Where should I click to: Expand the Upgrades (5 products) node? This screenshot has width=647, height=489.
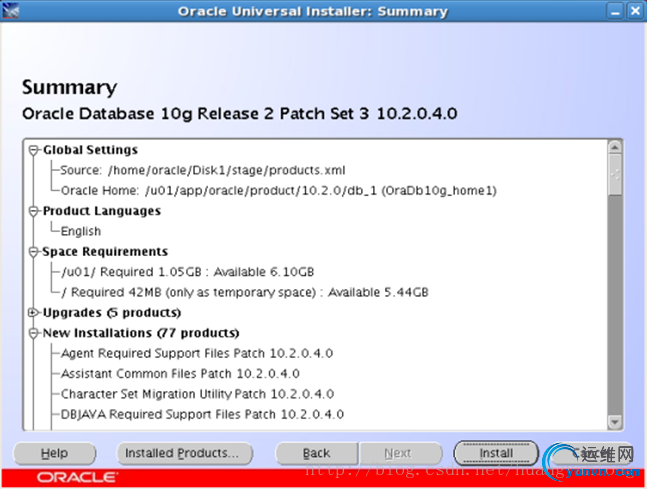[33, 313]
